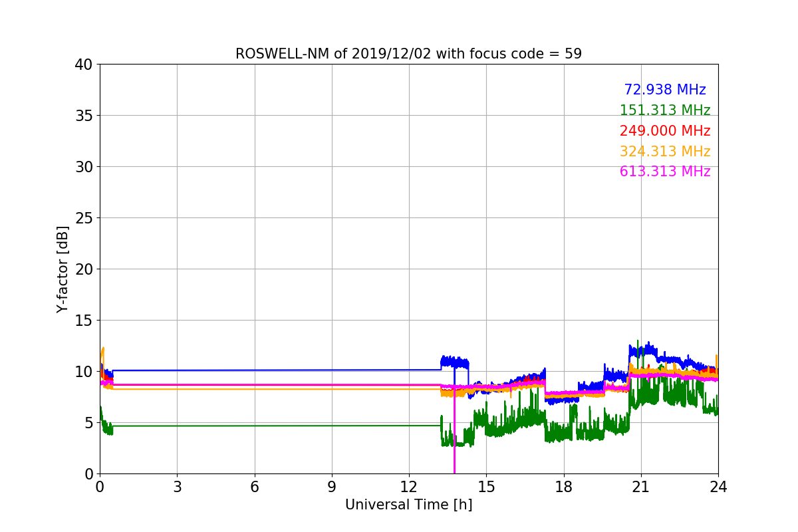The height and width of the screenshot is (532, 798).
Task: Click the x-axis tick label 3
Action: pos(177,487)
